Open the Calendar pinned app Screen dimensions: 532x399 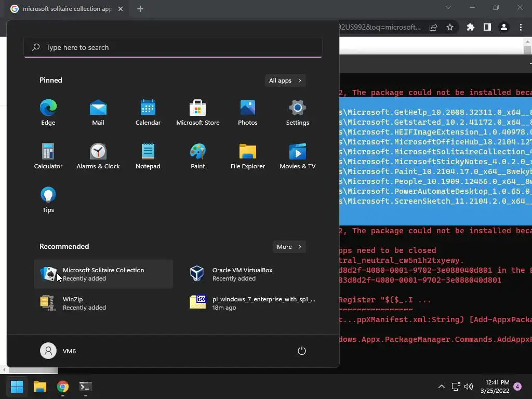pyautogui.click(x=148, y=113)
